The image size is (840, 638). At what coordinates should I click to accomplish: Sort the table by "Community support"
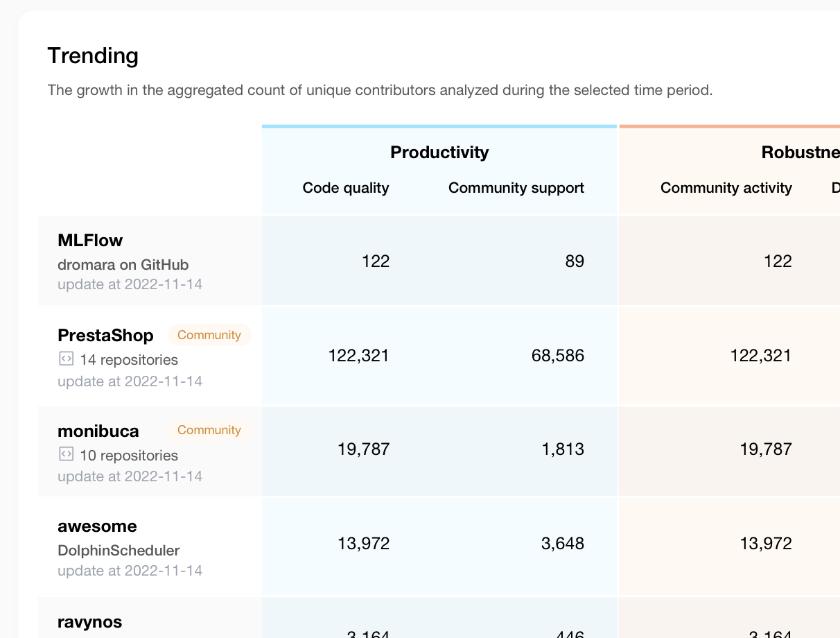pos(516,187)
